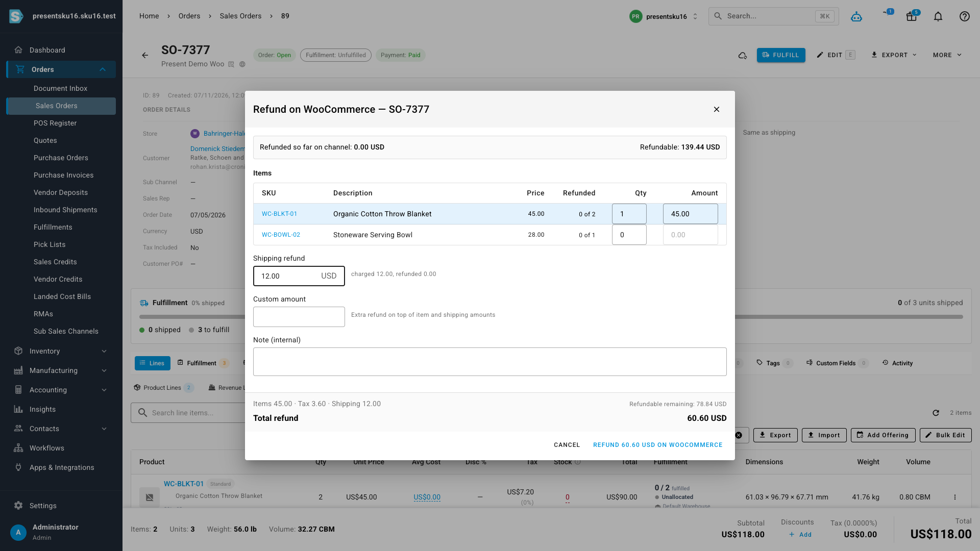The height and width of the screenshot is (551, 980).
Task: Click the Workflows icon
Action: (18, 448)
